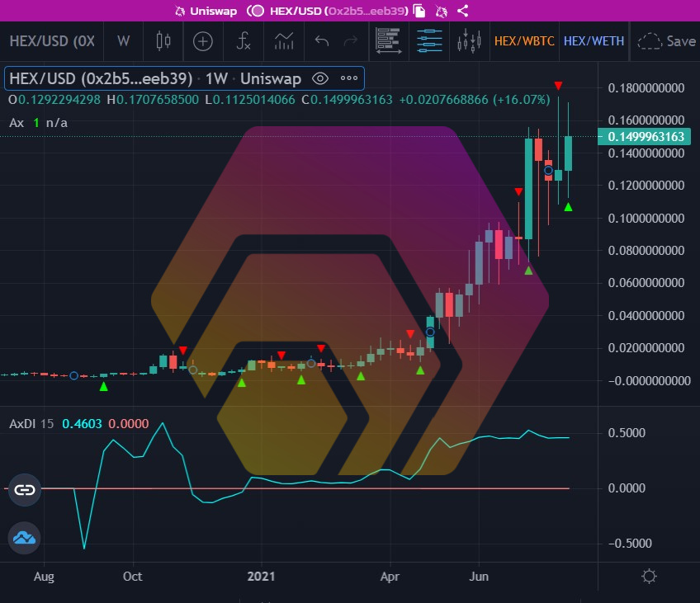Screen dimensions: 700x603
Task: Click the 2021 label on the time axis
Action: pos(261,577)
